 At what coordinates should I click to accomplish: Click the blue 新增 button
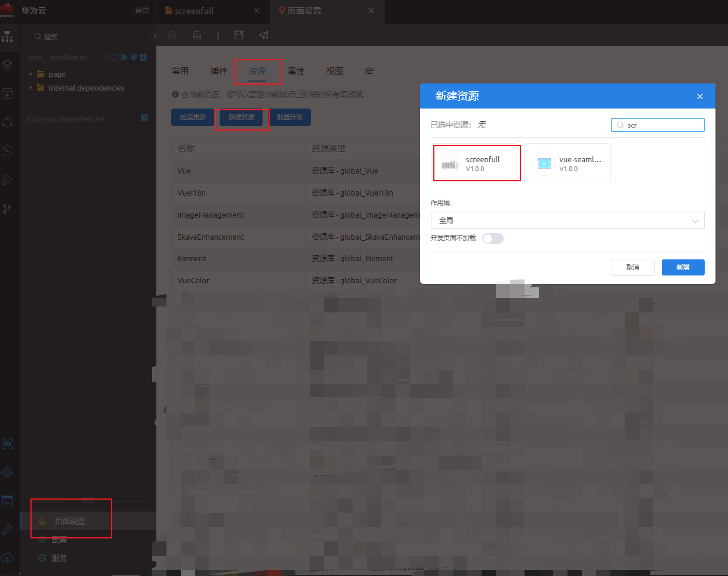(683, 267)
